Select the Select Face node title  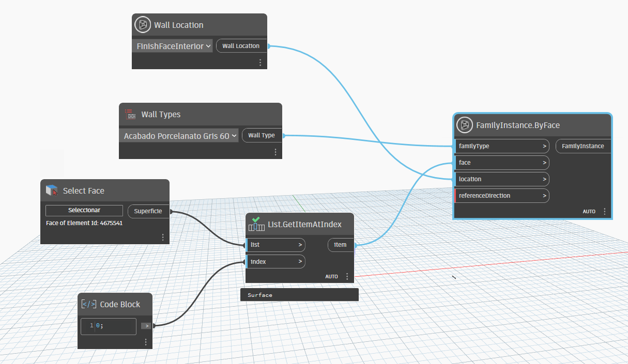84,191
